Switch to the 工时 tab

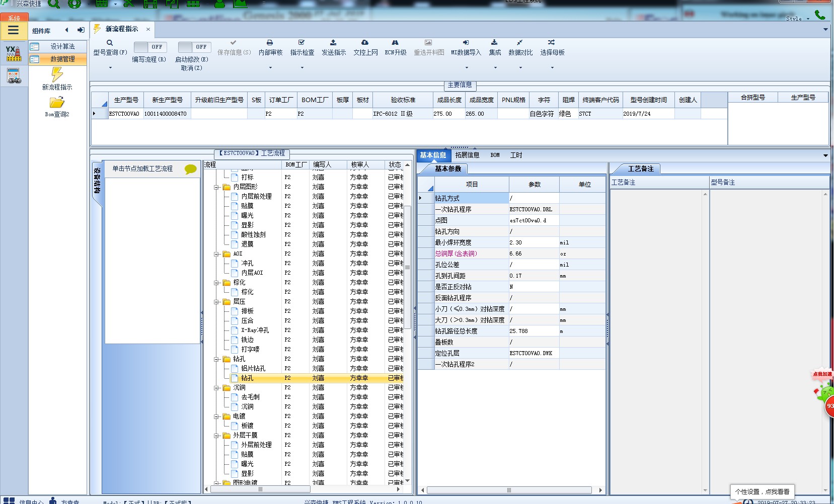pos(516,155)
